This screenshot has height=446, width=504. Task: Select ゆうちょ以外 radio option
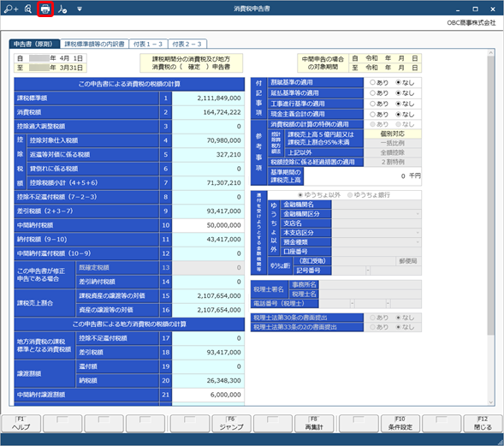click(x=300, y=195)
